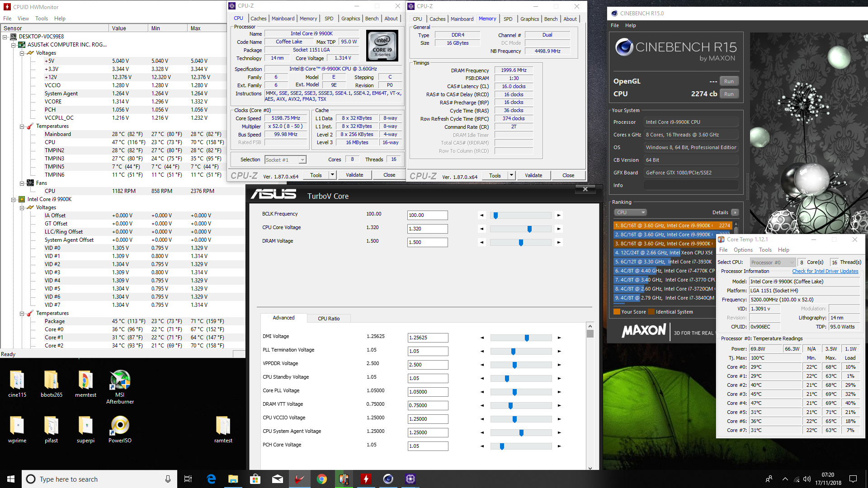The image size is (868, 488).
Task: Open Microsoft Edge from the taskbar
Action: coord(211,479)
